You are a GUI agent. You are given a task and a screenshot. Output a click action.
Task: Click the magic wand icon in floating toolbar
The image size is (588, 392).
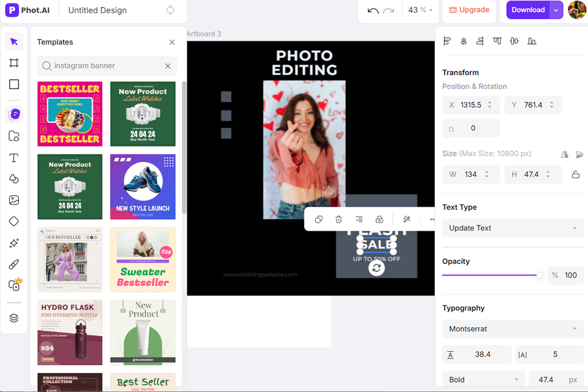(x=407, y=219)
